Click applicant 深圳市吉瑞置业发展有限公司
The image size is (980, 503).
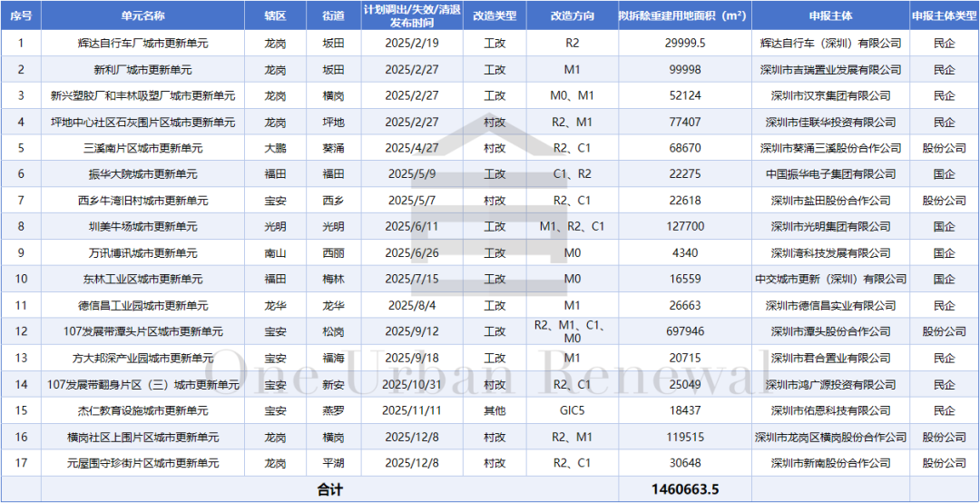pos(830,69)
